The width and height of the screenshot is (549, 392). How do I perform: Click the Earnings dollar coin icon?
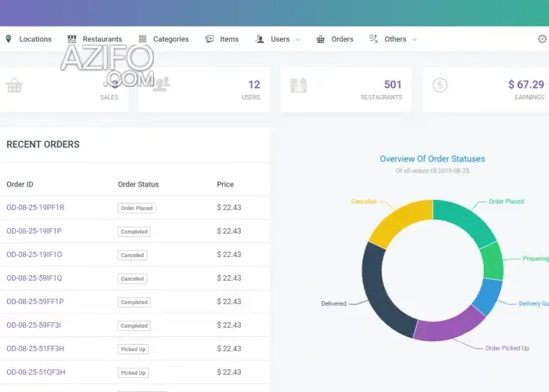[440, 85]
